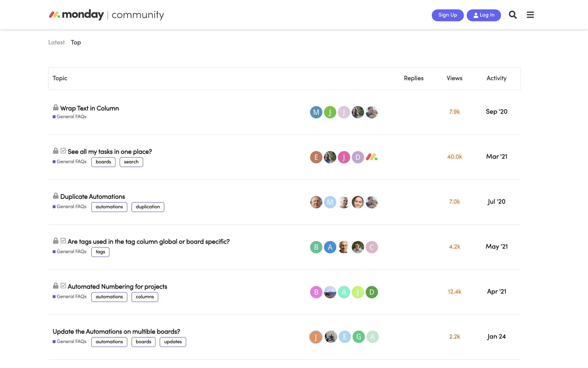Screen dimensions: 588x368
Task: Open search via the magnifying glass icon
Action: coord(513,15)
